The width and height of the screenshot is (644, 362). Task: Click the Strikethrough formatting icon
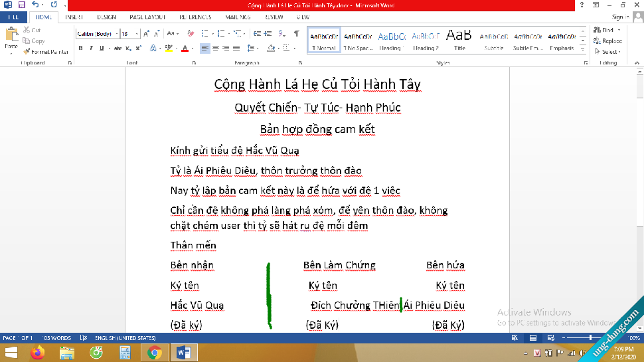click(118, 48)
